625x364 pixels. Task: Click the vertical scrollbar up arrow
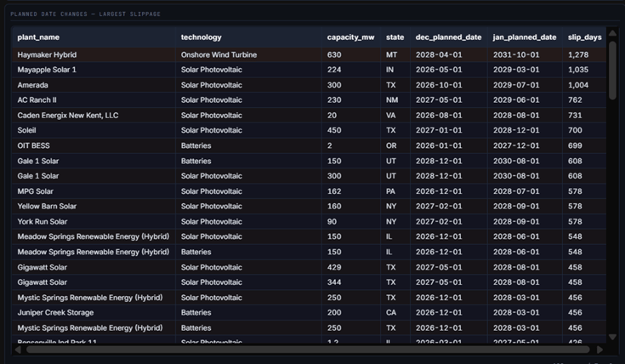[612, 33]
